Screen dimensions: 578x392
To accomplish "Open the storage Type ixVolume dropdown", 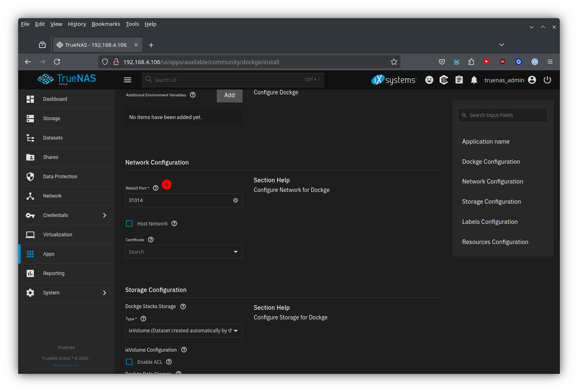I will 184,331.
